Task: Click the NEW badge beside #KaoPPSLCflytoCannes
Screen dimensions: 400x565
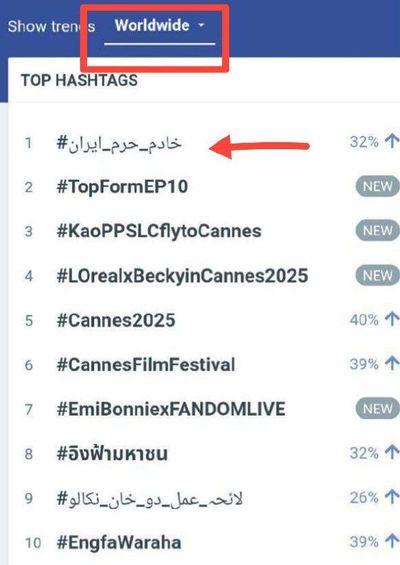Action: tap(377, 231)
